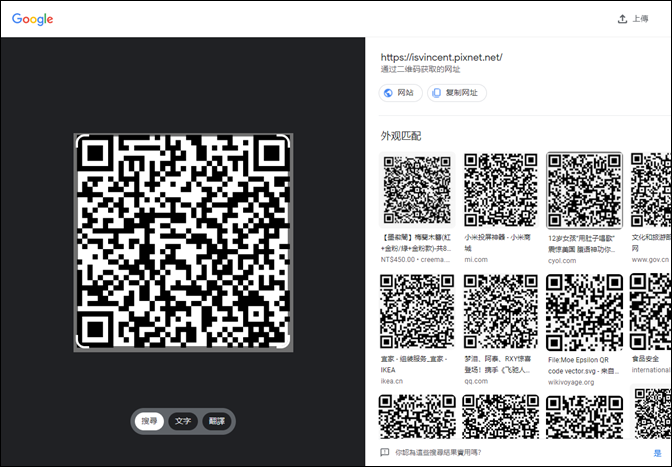
Task: Open the cyol.com QR code thumbnail
Action: pos(584,190)
